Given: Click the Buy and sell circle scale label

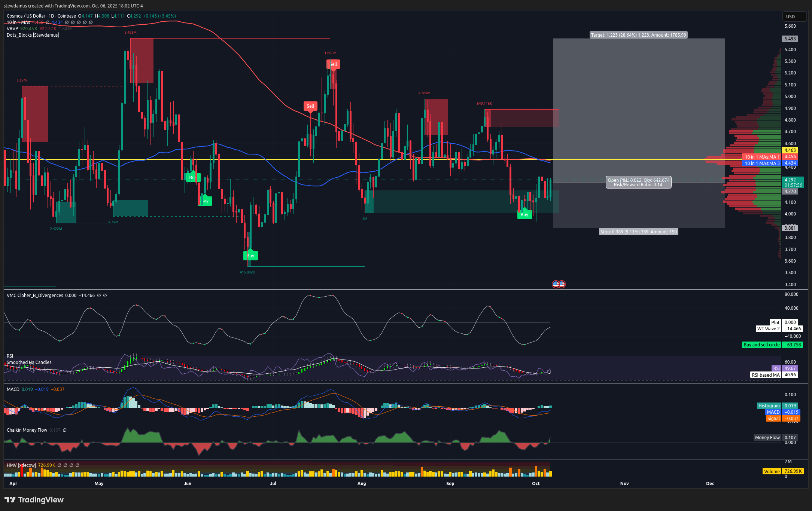Looking at the screenshot, I should [x=761, y=345].
